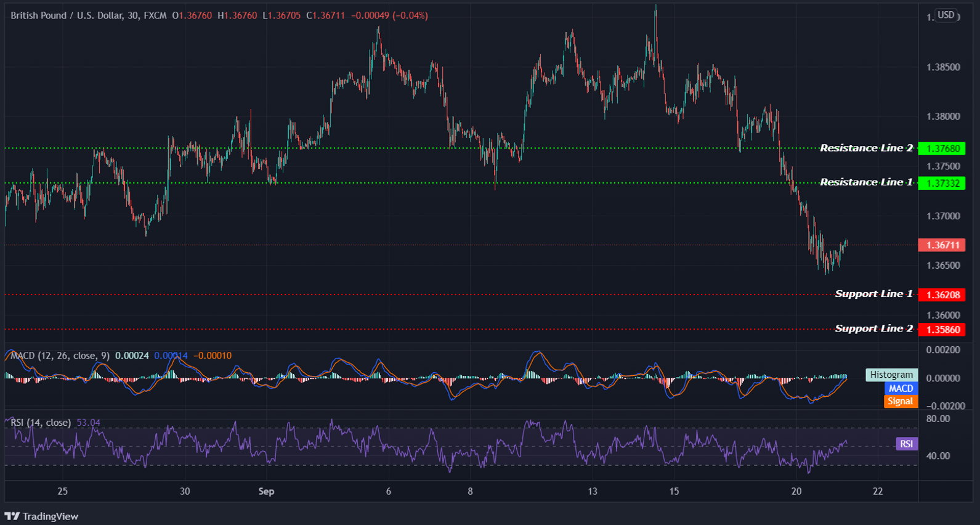Click the orange Signal legend label
The height and width of the screenshot is (525, 980).
click(x=901, y=401)
